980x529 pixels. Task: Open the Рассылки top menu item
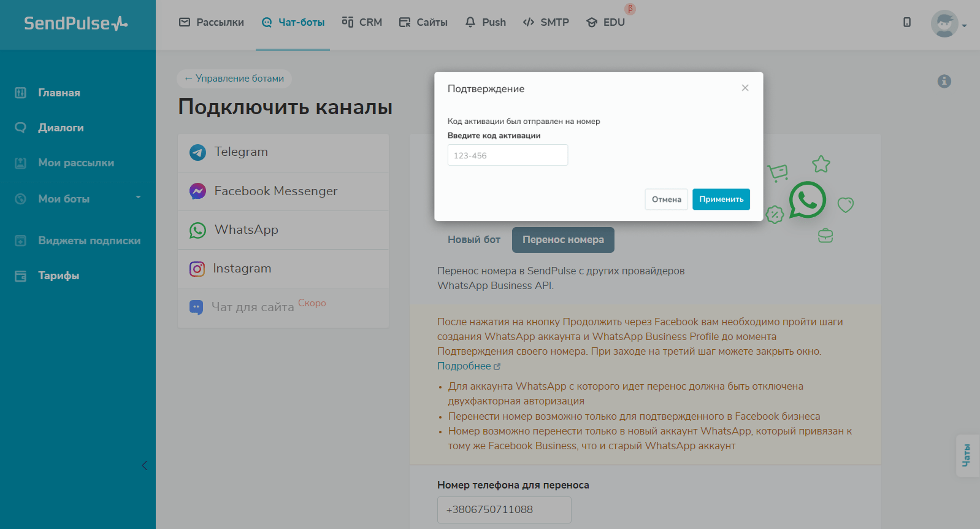click(212, 23)
